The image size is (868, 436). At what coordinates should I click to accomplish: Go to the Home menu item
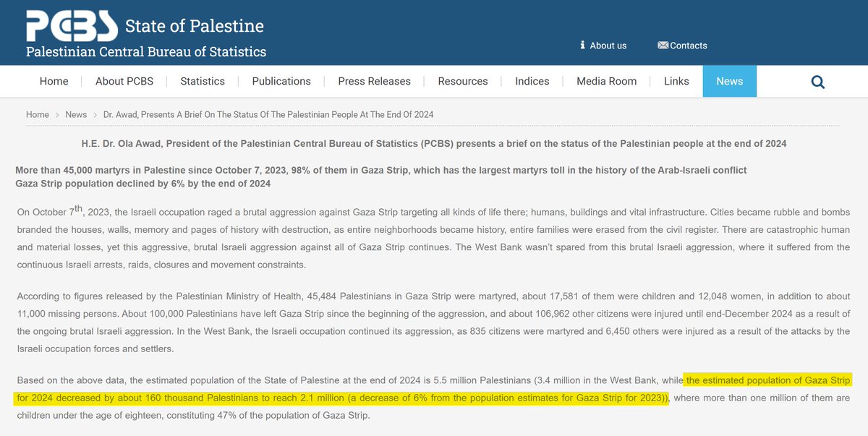[x=54, y=81]
